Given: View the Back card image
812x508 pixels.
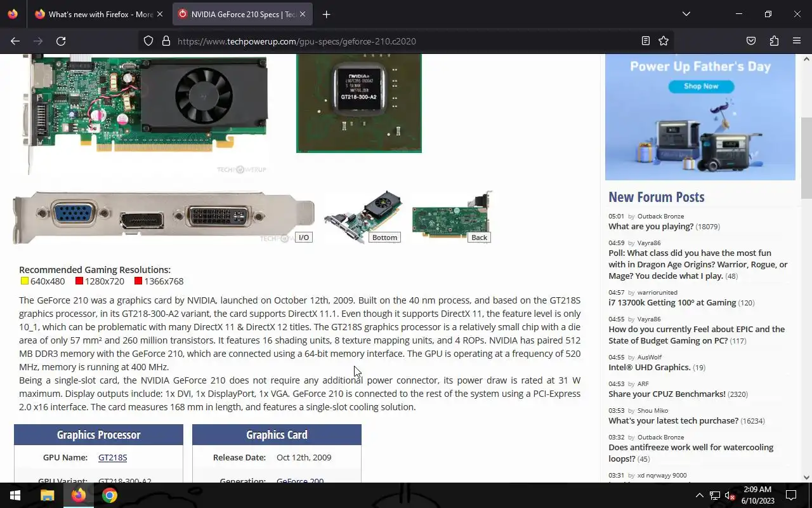Looking at the screenshot, I should (452, 217).
